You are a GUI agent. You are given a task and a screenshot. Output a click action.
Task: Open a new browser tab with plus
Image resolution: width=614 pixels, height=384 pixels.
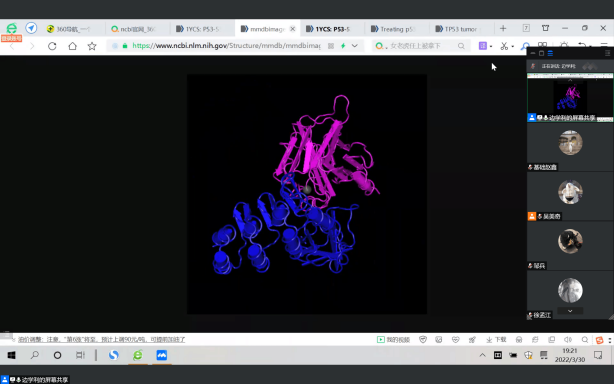[503, 28]
